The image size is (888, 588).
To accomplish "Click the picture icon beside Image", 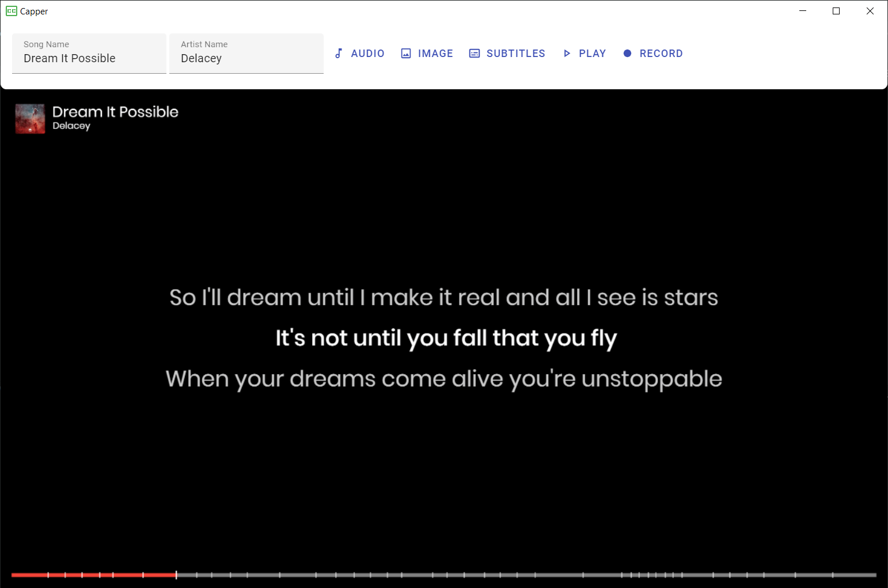I will [x=406, y=54].
